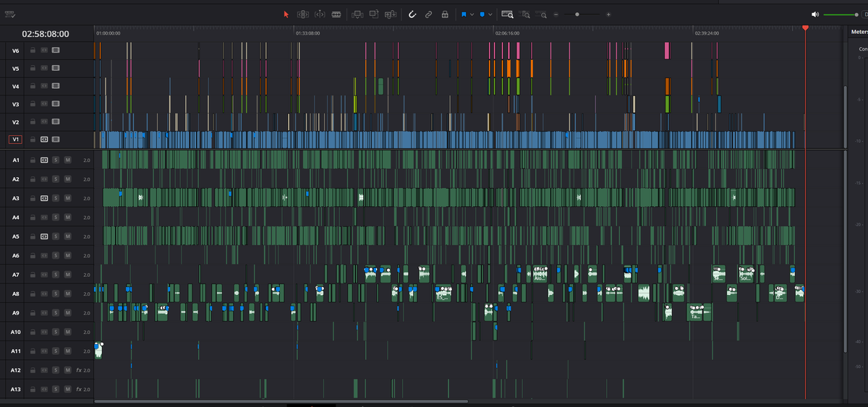The image size is (868, 407).
Task: Activate the Dynamic Trim mode tool
Action: click(x=320, y=14)
